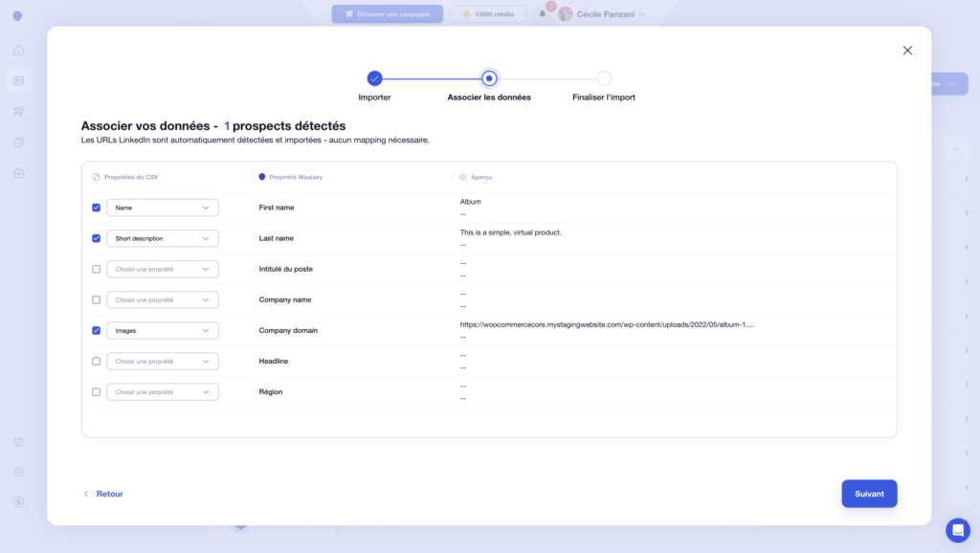Open the briefcase sidebar icon
Image resolution: width=980 pixels, height=553 pixels.
[19, 173]
